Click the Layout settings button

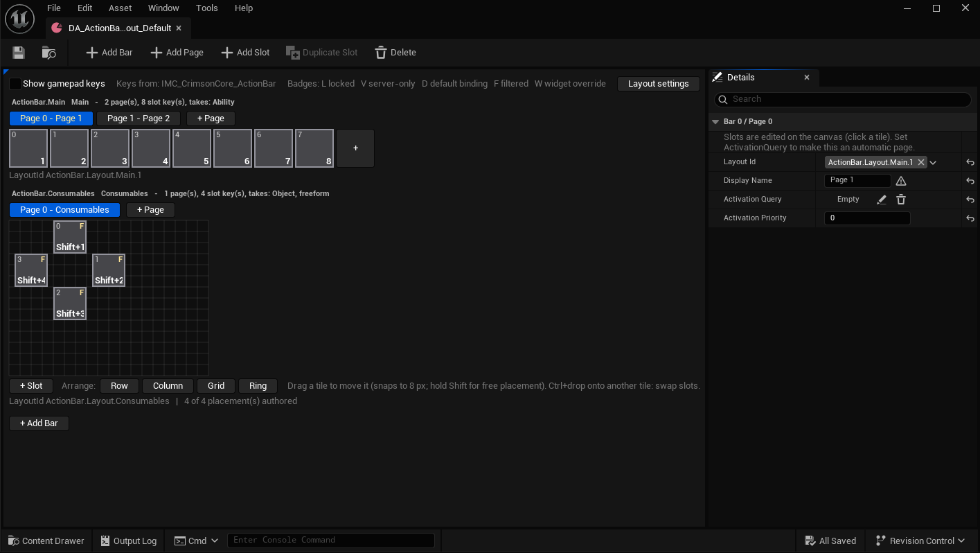tap(658, 84)
